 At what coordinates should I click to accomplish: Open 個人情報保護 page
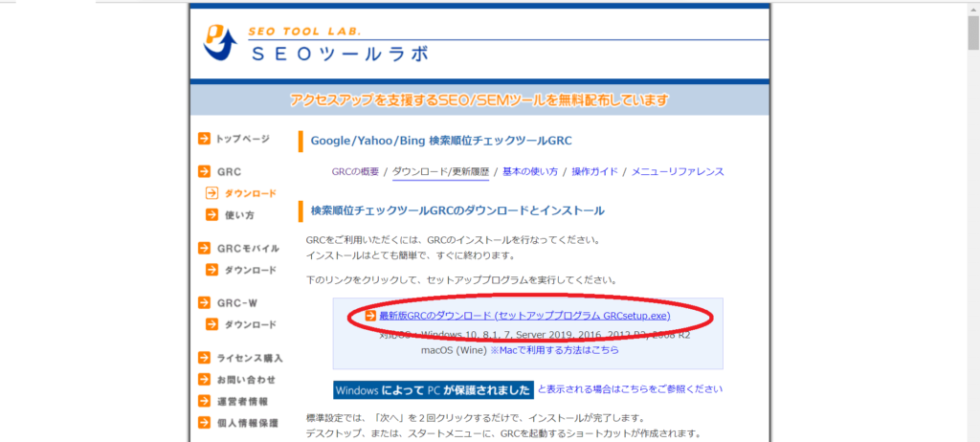[247, 423]
